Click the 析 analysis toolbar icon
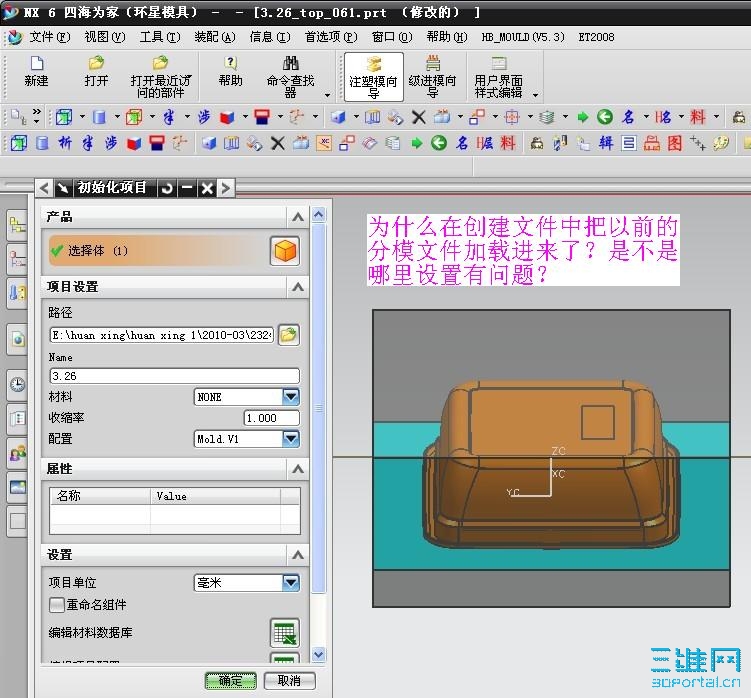 [65, 143]
